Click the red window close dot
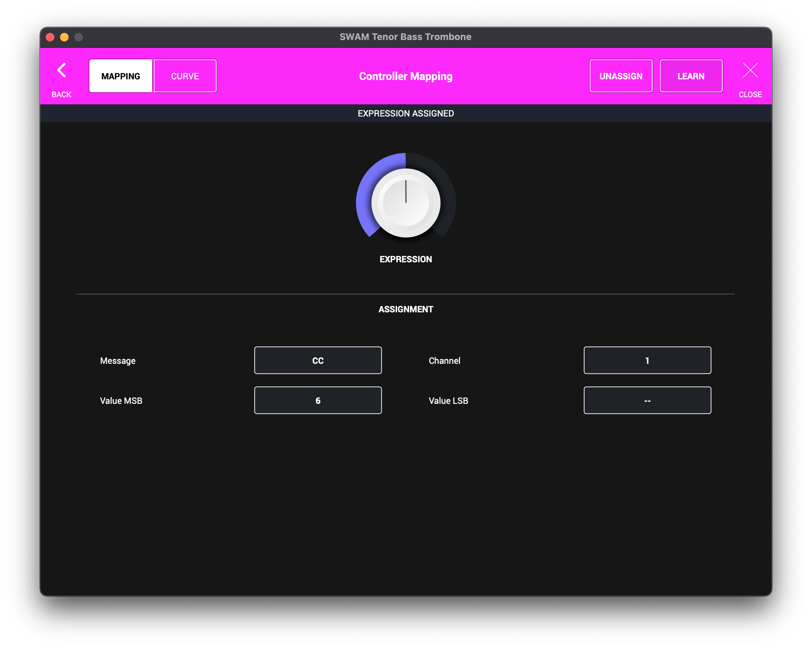Viewport: 812px width, 649px height. point(50,37)
